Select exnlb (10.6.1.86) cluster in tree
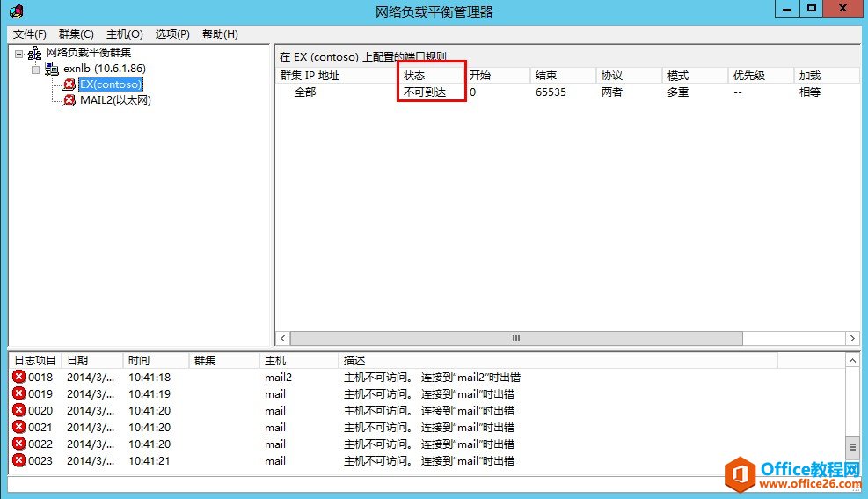 pyautogui.click(x=105, y=69)
